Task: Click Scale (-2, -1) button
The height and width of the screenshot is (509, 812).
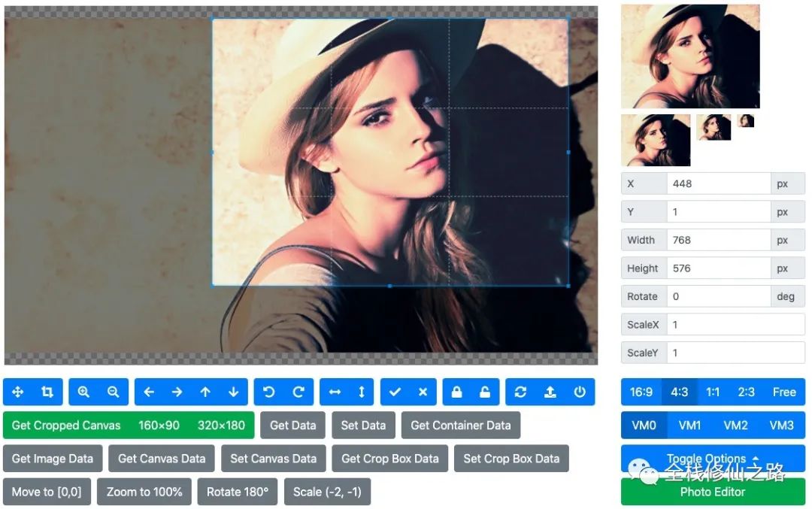Action: 327,492
